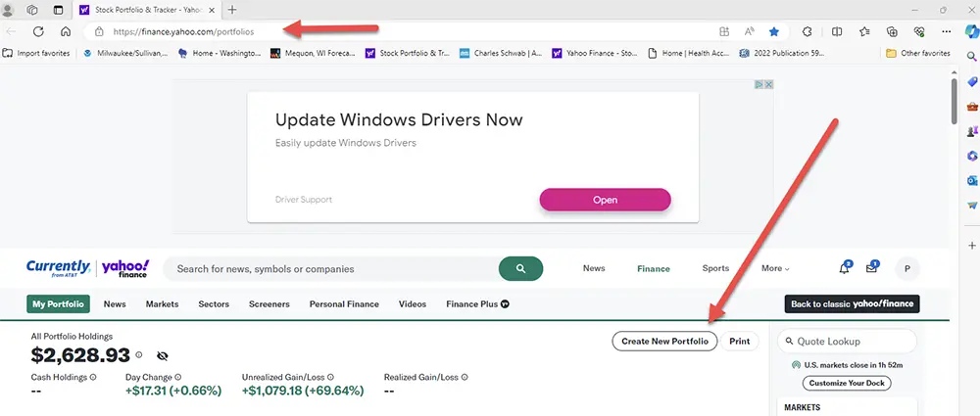This screenshot has width=980, height=416.
Task: Click the pink Open button in the ad
Action: [605, 200]
